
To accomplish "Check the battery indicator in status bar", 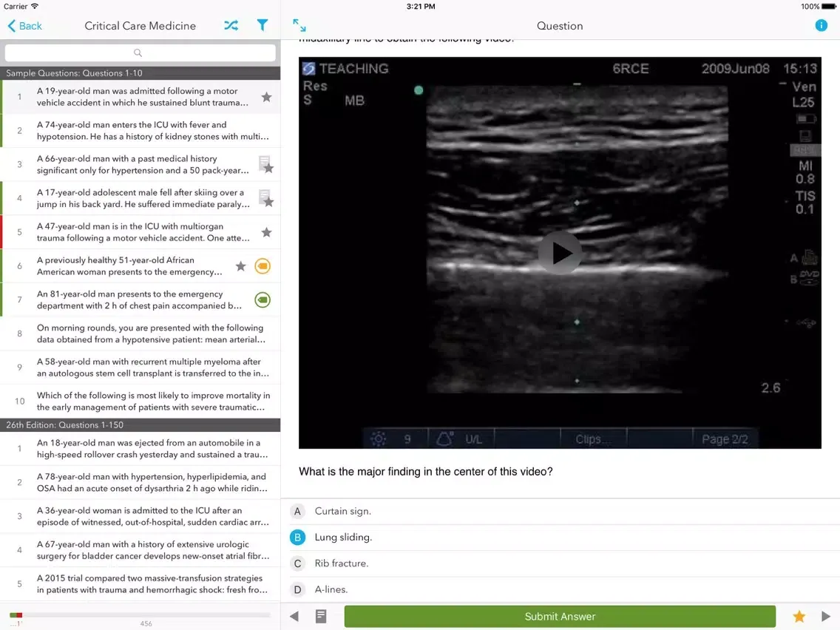I will pos(828,7).
